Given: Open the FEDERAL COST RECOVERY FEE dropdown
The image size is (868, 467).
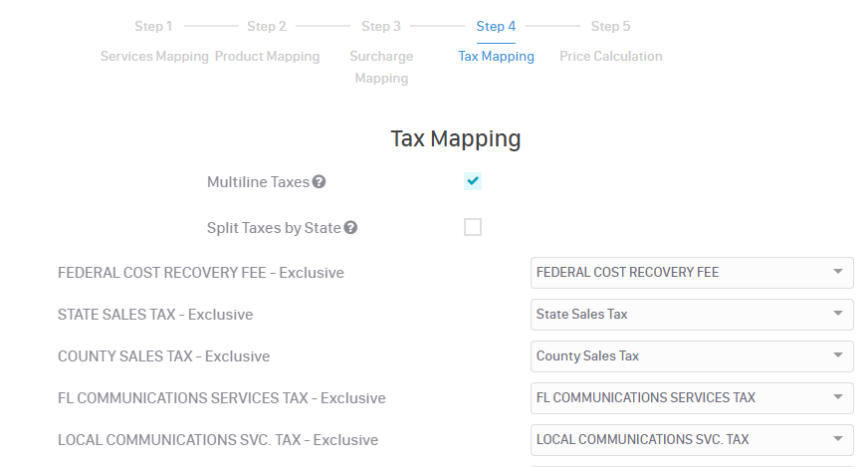Looking at the screenshot, I should coord(691,273).
